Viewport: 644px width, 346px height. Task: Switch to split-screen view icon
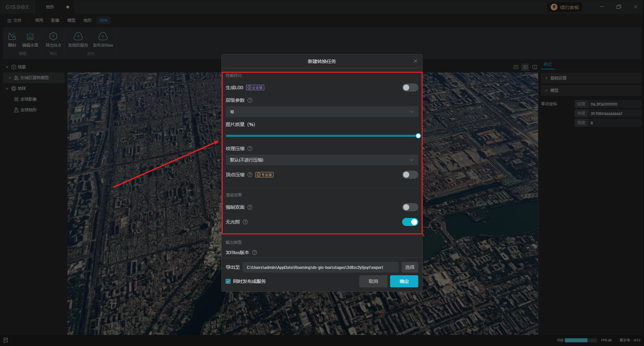(535, 67)
